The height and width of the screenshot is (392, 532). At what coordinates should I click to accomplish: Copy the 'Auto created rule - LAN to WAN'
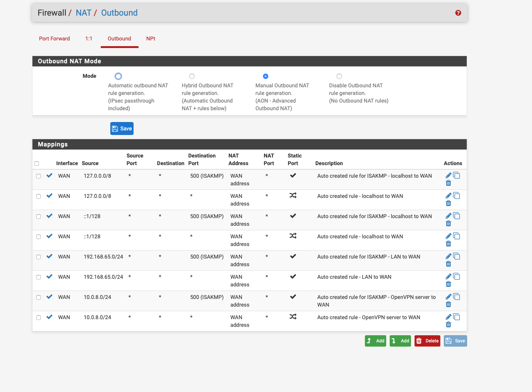pyautogui.click(x=456, y=276)
